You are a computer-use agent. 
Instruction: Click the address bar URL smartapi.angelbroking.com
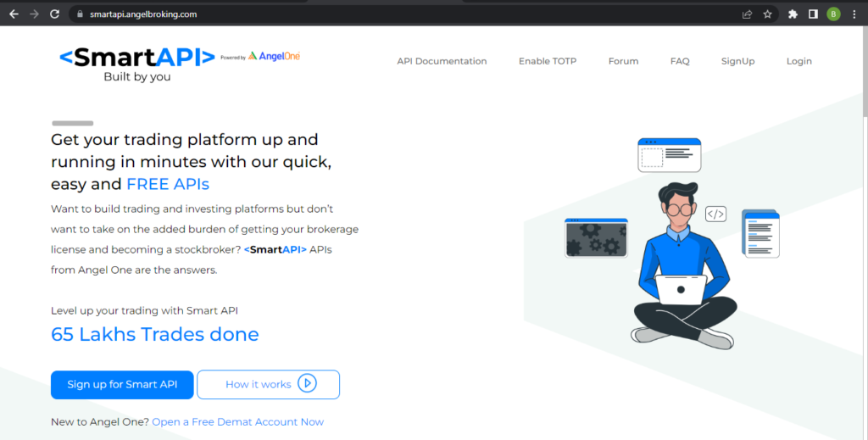click(143, 14)
